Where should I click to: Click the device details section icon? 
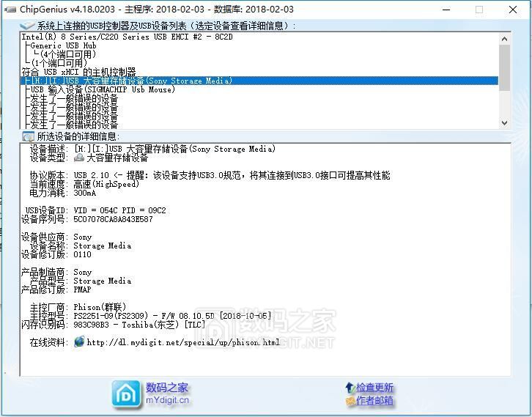coord(28,136)
